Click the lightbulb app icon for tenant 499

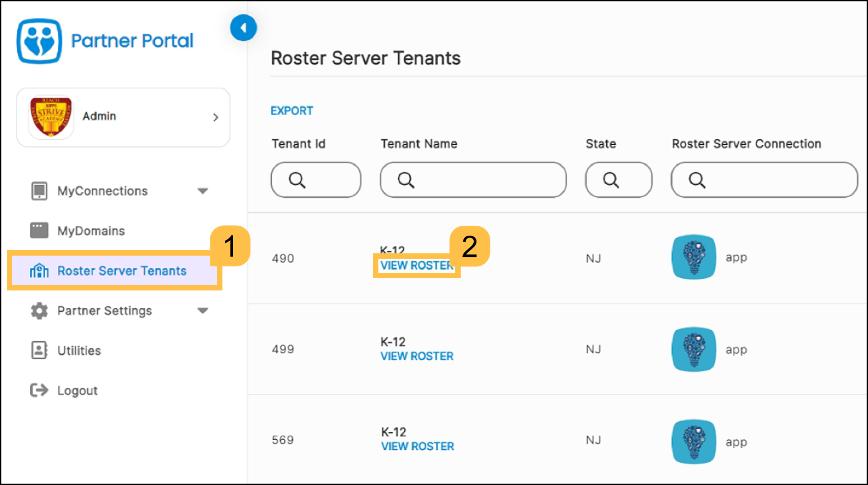pyautogui.click(x=693, y=349)
